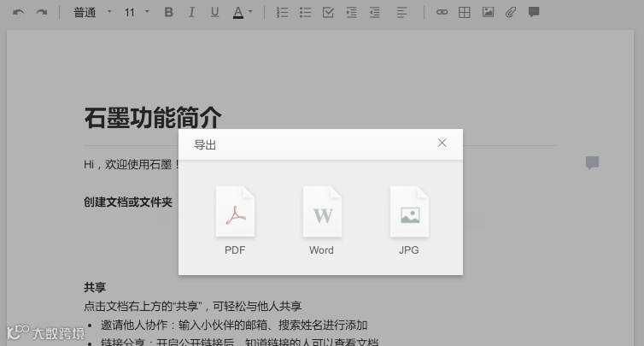Screen dimensions: 644x346
Task: Insert a hyperlink
Action: (442, 12)
